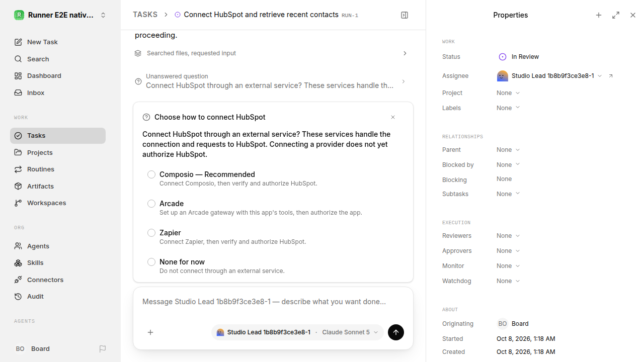The image size is (644, 362).
Task: Click the flag icon beside Board
Action: (103, 349)
